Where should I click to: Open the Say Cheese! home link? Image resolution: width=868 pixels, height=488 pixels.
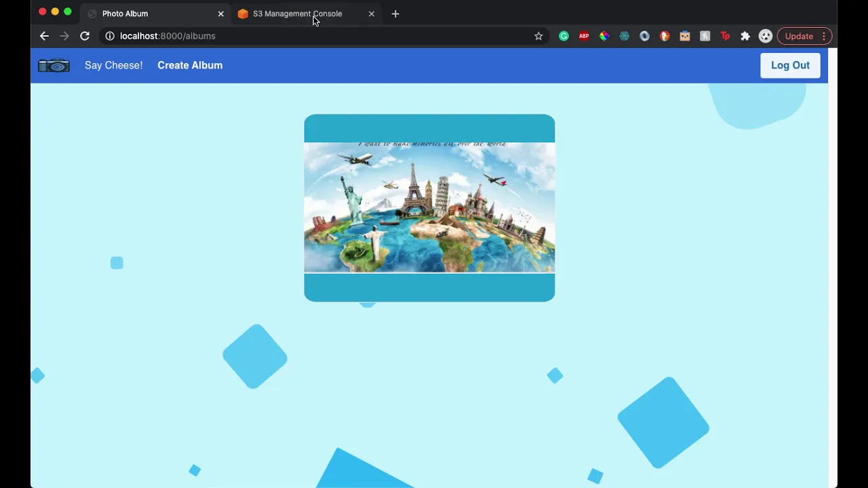coord(113,65)
